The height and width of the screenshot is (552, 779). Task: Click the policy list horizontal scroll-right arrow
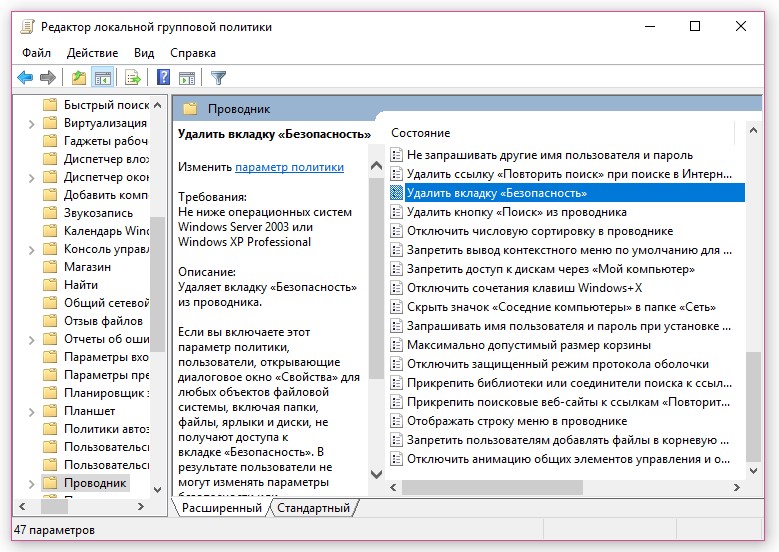tap(737, 487)
